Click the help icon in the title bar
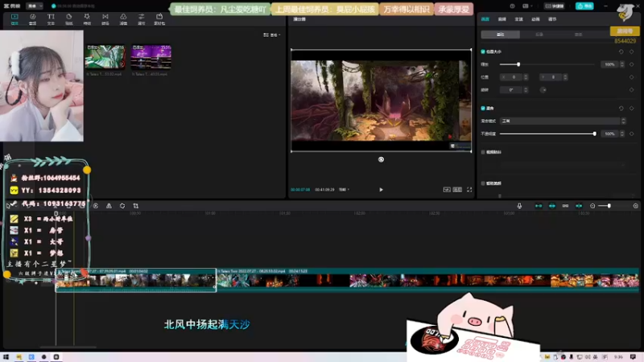Screen dimensions: 644x362 [x=512, y=6]
